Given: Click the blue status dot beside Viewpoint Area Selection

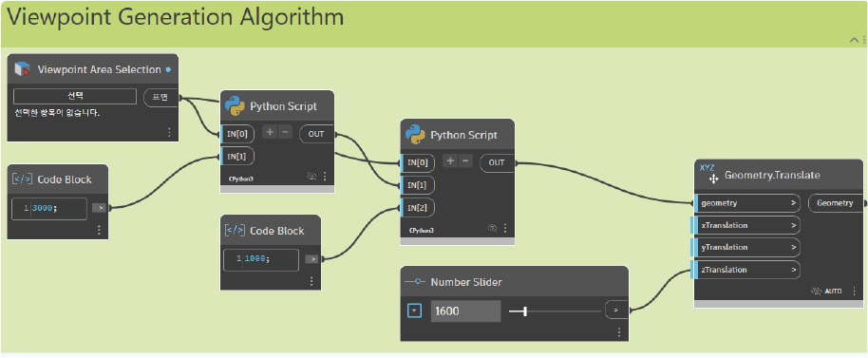Looking at the screenshot, I should click(x=168, y=69).
